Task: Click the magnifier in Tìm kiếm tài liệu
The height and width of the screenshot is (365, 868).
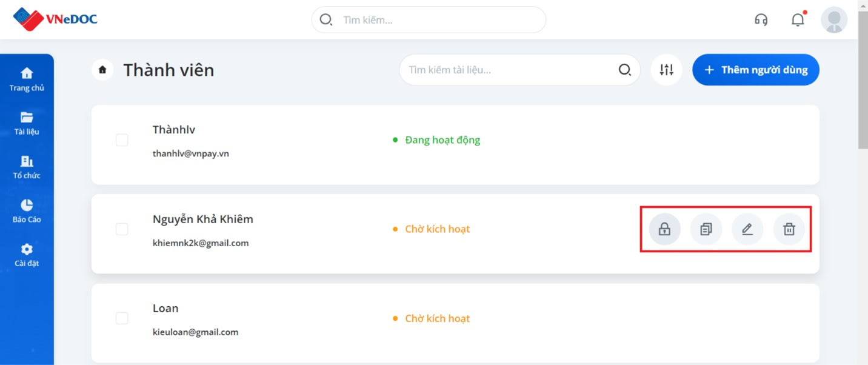Action: tap(624, 70)
